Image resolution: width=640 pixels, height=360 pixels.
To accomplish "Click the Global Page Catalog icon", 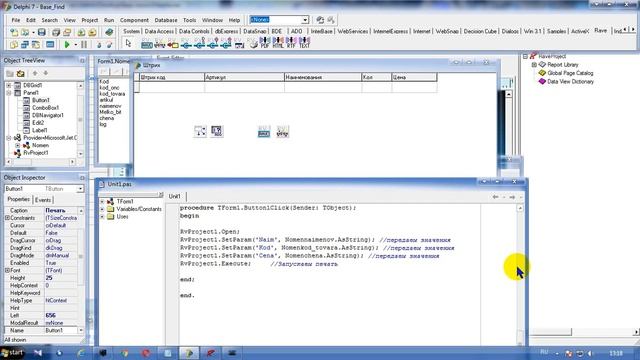I will 542,73.
